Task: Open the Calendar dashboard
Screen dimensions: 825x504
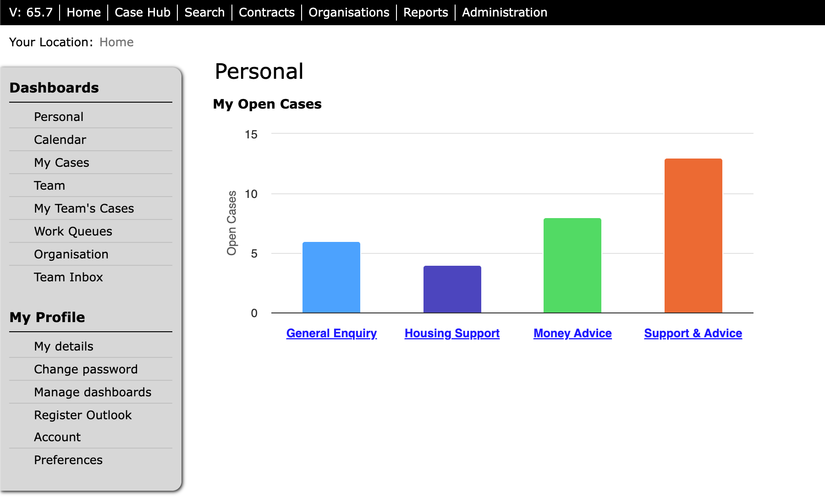Action: pyautogui.click(x=60, y=140)
